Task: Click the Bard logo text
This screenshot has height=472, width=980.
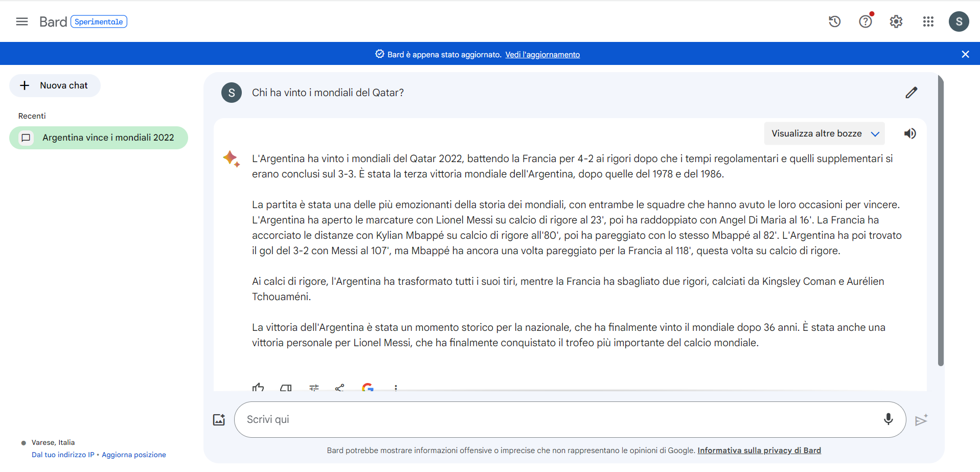Action: coord(53,21)
